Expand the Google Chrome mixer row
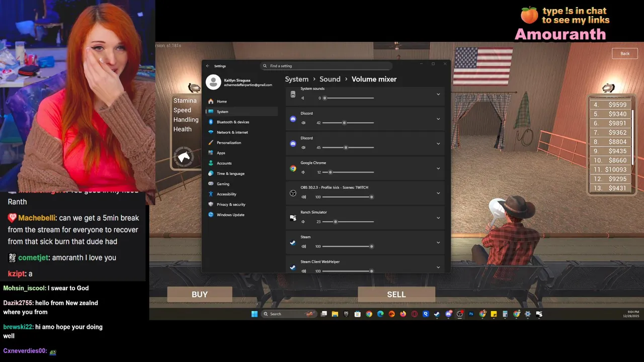The width and height of the screenshot is (644, 362). pyautogui.click(x=438, y=168)
